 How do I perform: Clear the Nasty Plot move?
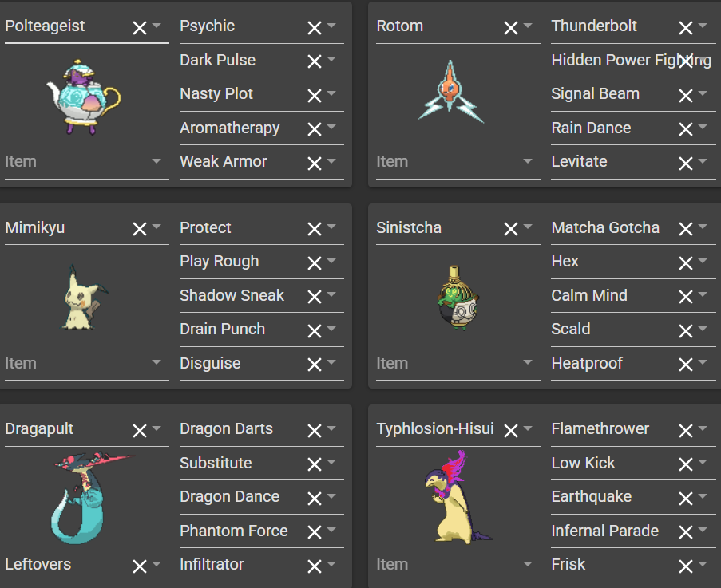tap(315, 96)
